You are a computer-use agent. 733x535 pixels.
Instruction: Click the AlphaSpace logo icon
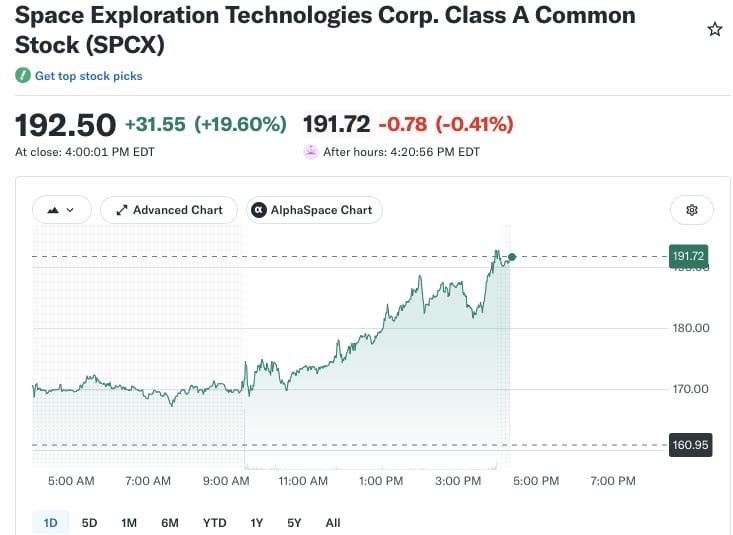click(259, 210)
